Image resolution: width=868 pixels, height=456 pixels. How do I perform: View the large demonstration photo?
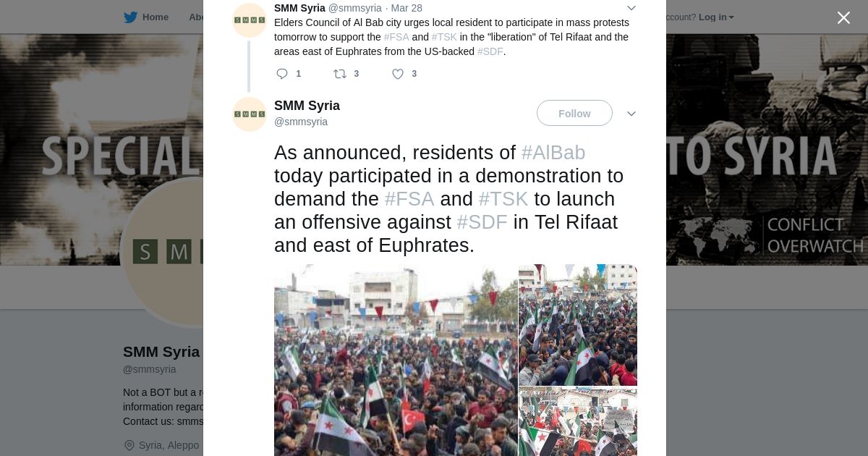pos(395,360)
